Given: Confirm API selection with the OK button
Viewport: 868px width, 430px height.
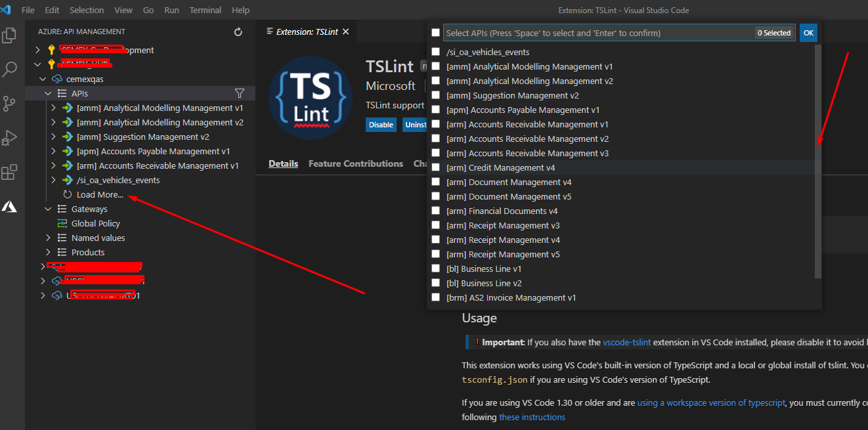Looking at the screenshot, I should (x=808, y=32).
